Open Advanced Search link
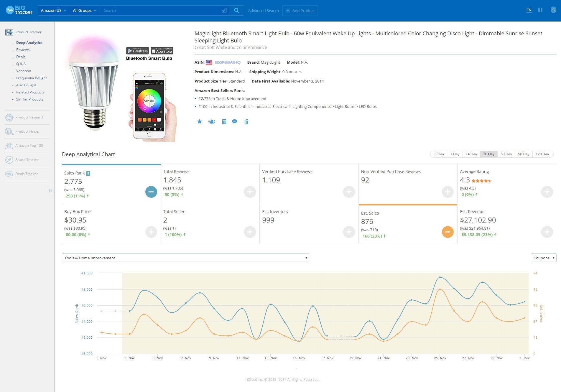 (263, 11)
